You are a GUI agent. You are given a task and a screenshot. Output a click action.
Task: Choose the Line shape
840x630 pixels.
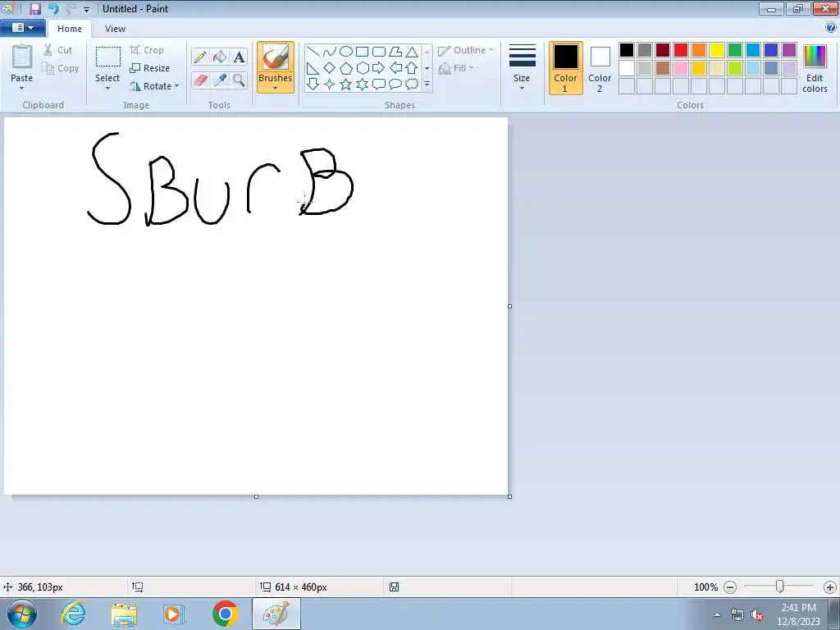(313, 52)
